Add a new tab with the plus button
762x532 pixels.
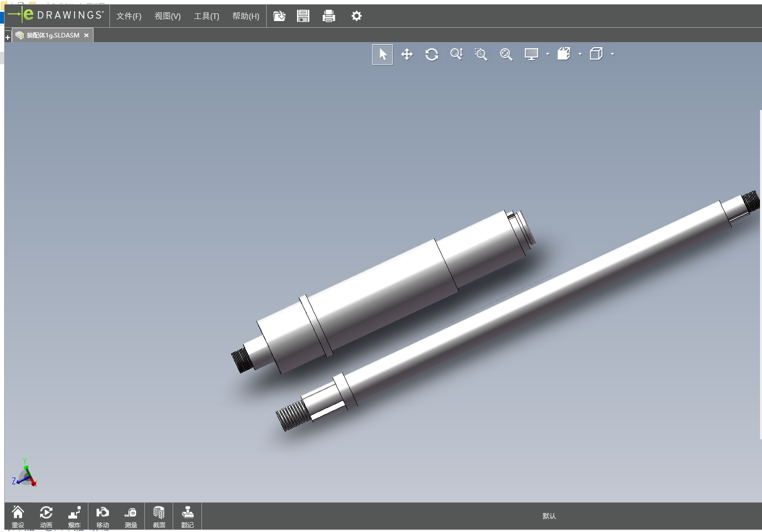(x=8, y=37)
